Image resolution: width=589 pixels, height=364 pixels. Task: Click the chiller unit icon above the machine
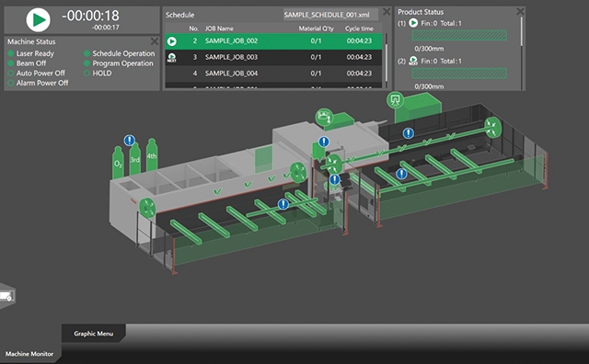[324, 117]
